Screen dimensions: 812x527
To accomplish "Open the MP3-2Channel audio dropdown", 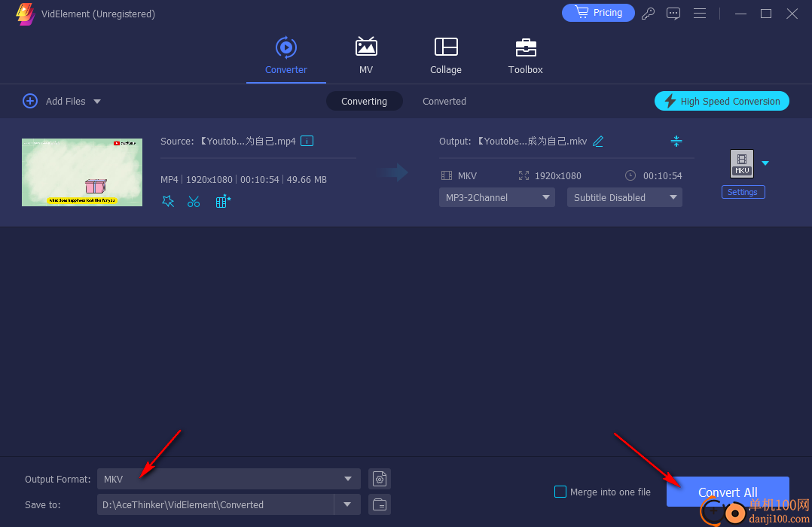I will 497,197.
